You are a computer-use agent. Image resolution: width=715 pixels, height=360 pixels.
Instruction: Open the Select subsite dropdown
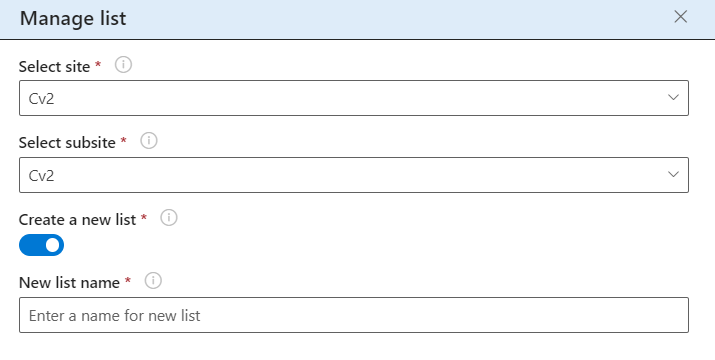coord(354,175)
